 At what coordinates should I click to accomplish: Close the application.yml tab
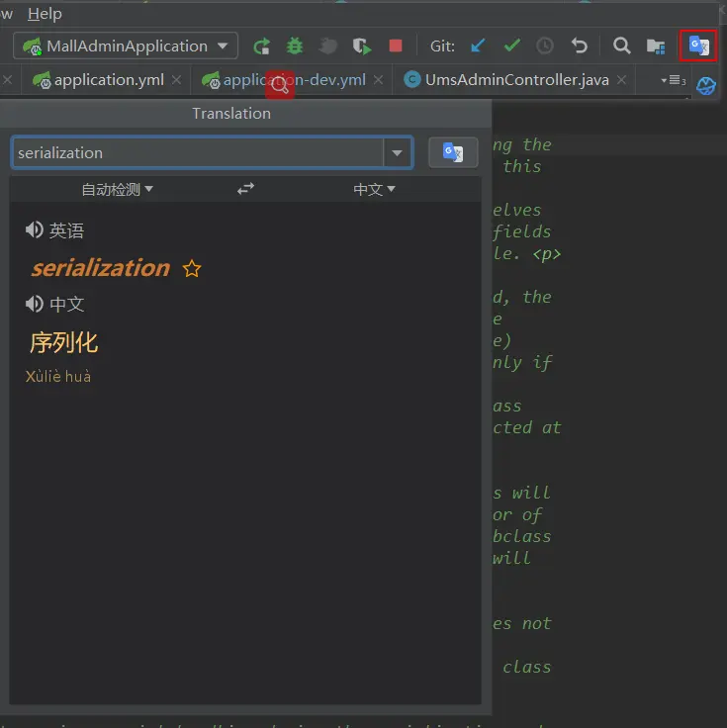(x=176, y=80)
